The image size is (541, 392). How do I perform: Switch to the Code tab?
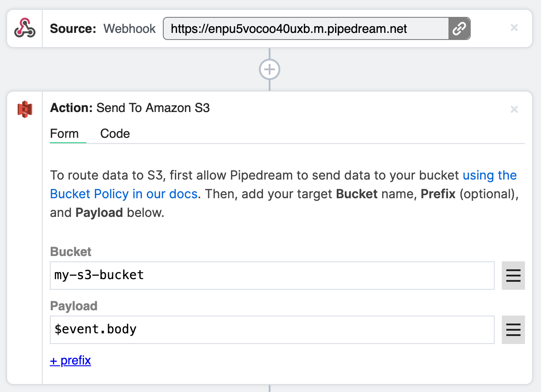(115, 133)
